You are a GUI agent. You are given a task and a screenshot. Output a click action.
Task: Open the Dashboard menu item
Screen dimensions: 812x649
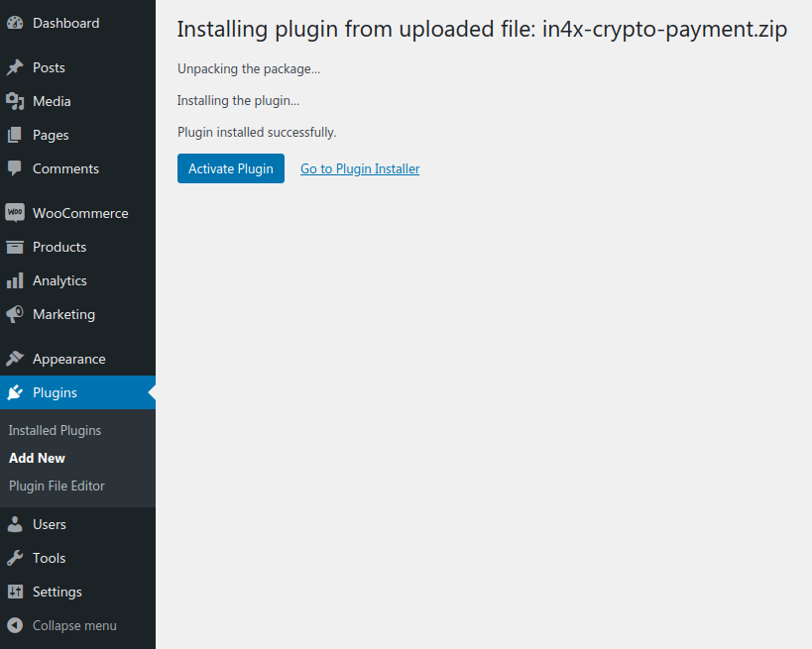click(65, 24)
